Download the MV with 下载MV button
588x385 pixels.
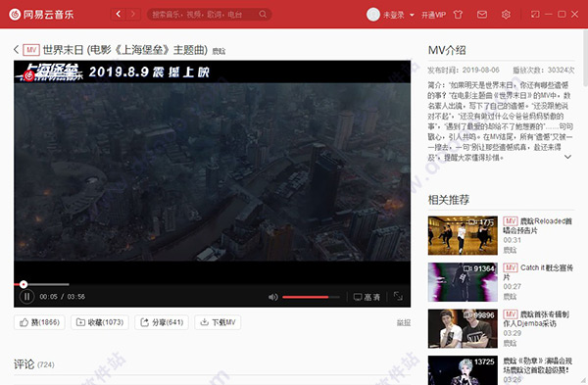[x=218, y=322]
